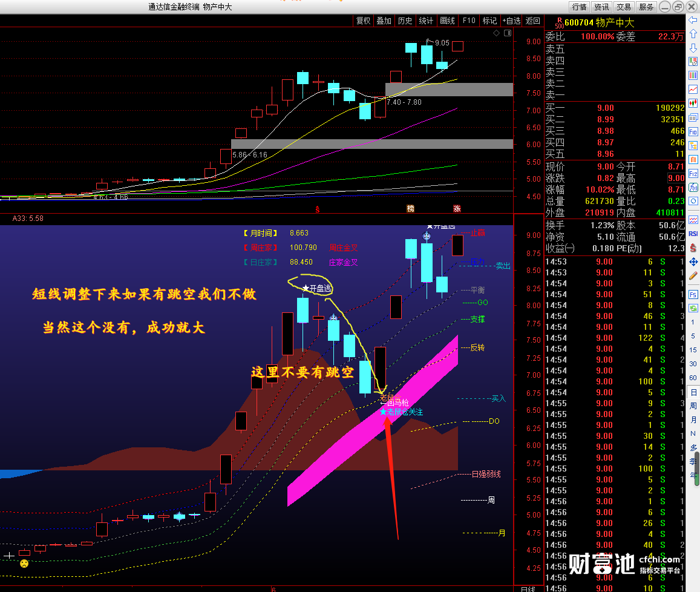Image resolution: width=700 pixels, height=592 pixels.
Task: Click 画线 draw line button
Action: 447,21
